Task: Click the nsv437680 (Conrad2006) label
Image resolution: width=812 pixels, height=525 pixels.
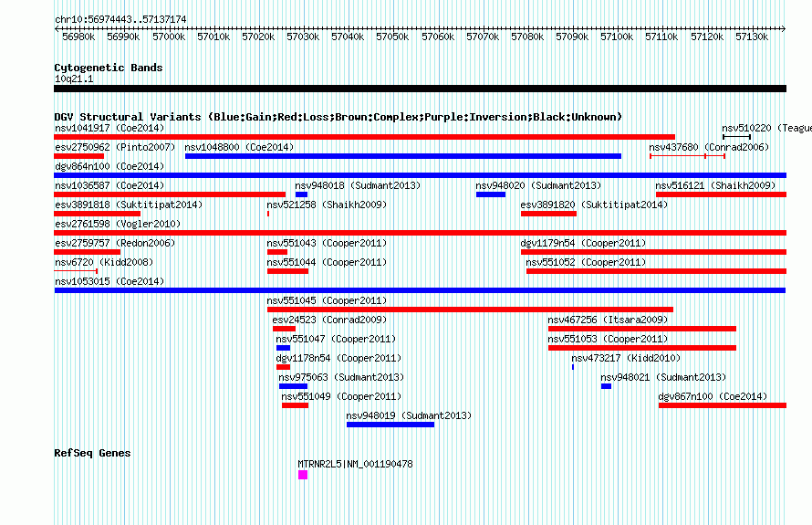Action: click(x=709, y=147)
